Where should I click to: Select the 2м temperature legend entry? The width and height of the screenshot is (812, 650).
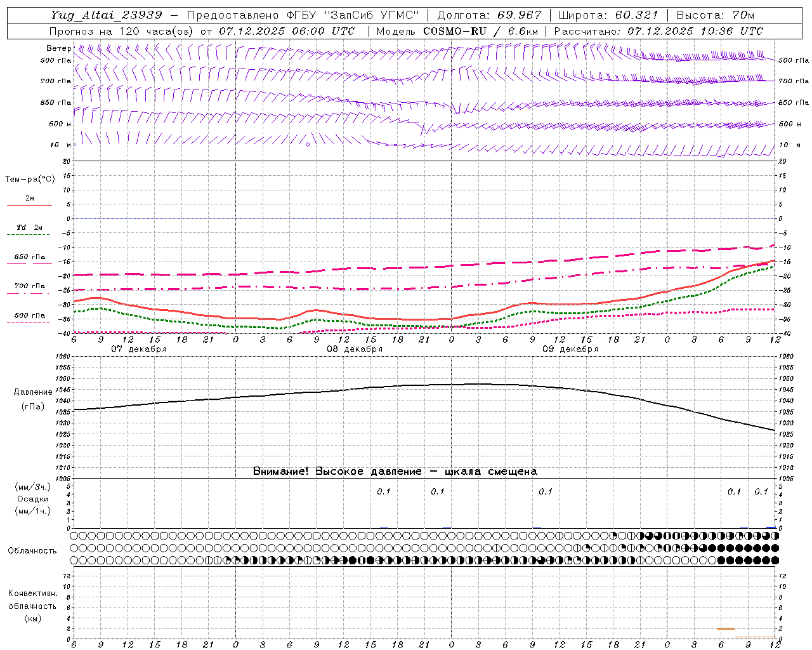[x=30, y=199]
